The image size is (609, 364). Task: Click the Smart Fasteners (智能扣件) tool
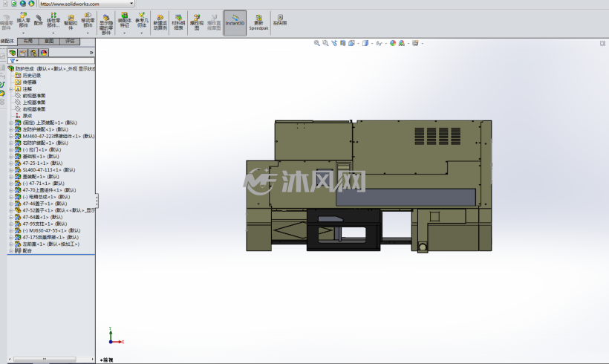tap(71, 22)
